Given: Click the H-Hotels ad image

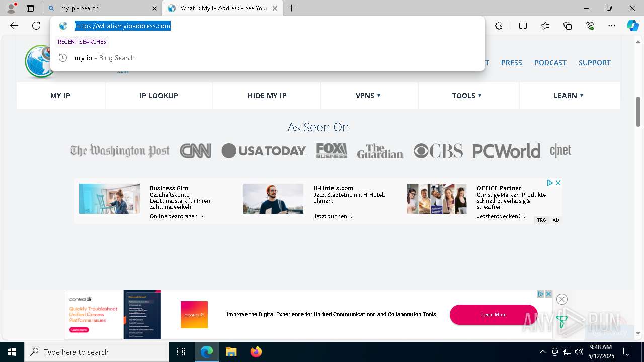Looking at the screenshot, I should tap(273, 199).
